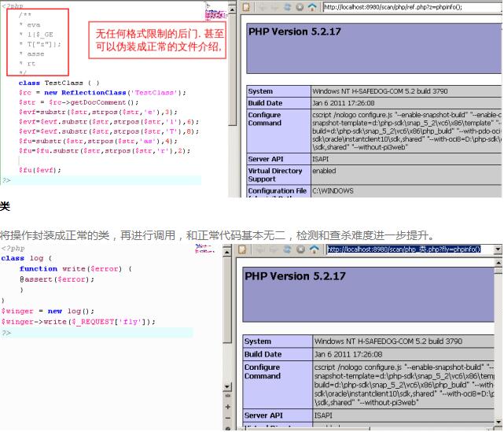Click the lower editor's scroll-down arrow
This screenshot has width=504, height=432.
pyautogui.click(x=227, y=386)
